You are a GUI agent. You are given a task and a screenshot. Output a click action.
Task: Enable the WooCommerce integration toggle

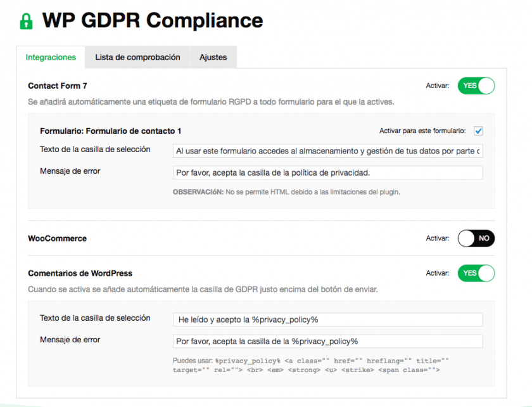click(476, 238)
